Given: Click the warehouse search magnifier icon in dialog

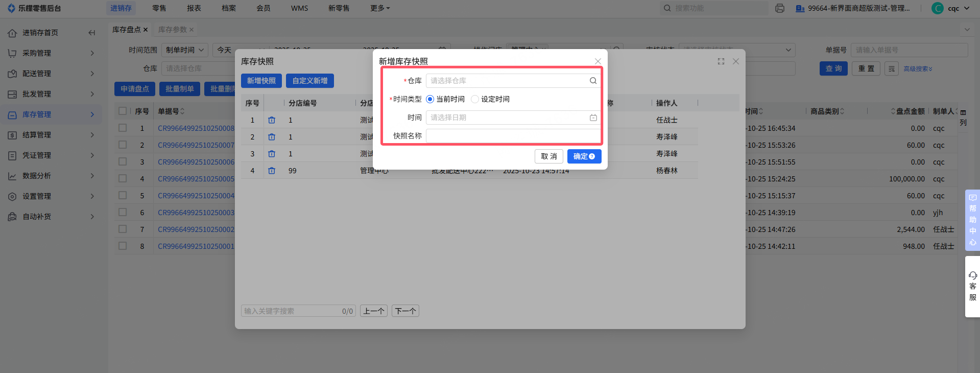Looking at the screenshot, I should (593, 81).
